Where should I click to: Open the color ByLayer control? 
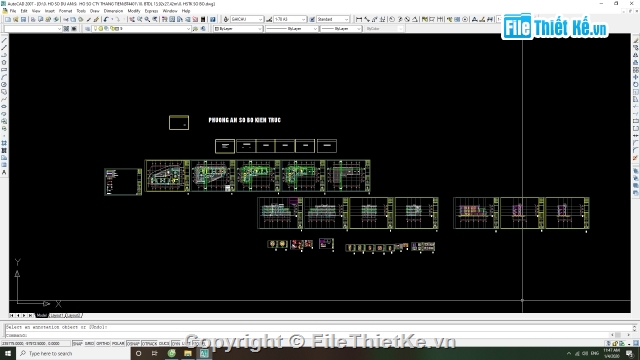coord(238,29)
